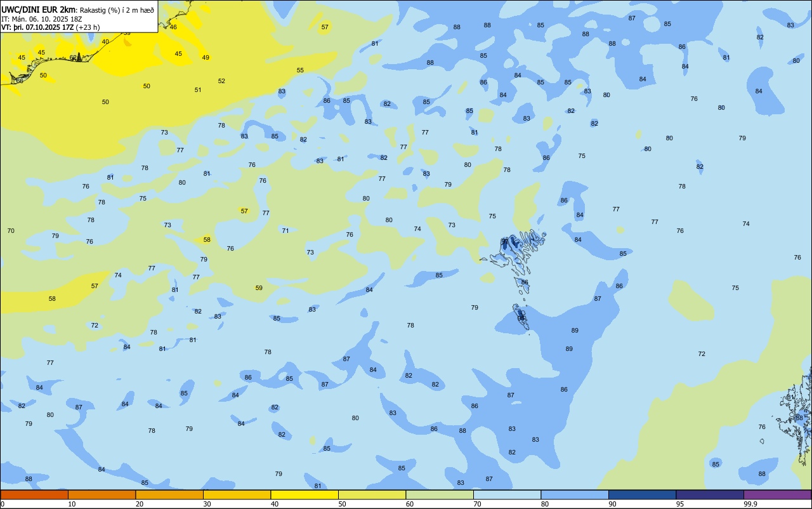Click the 'VT: þri. 07.10.2025 17Z' line
Viewport: 812px width, 509px height.
(37, 27)
